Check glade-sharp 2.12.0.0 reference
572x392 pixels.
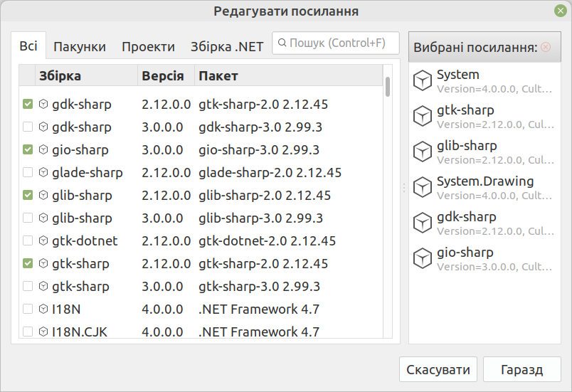[28, 172]
